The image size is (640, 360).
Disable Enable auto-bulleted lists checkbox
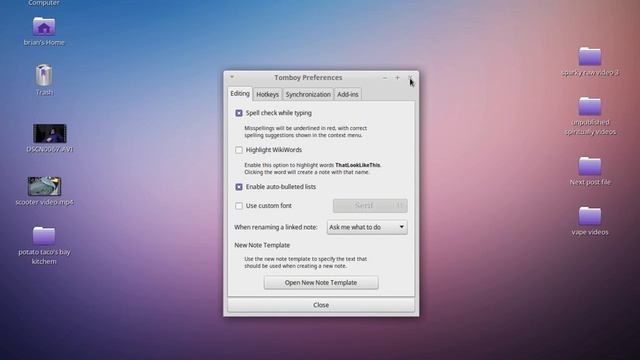[x=239, y=187]
